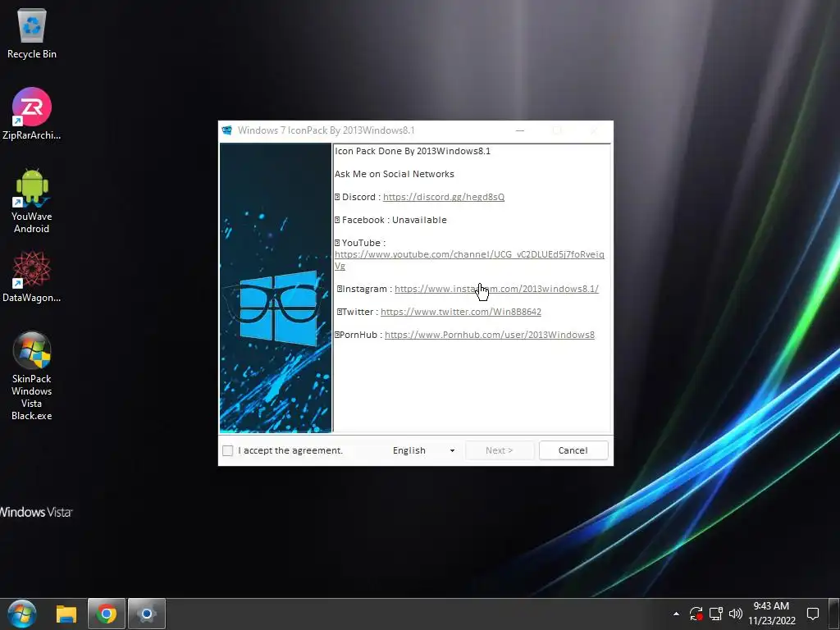Screen dimensions: 840x630
Task: Click the Next > button
Action: click(500, 450)
